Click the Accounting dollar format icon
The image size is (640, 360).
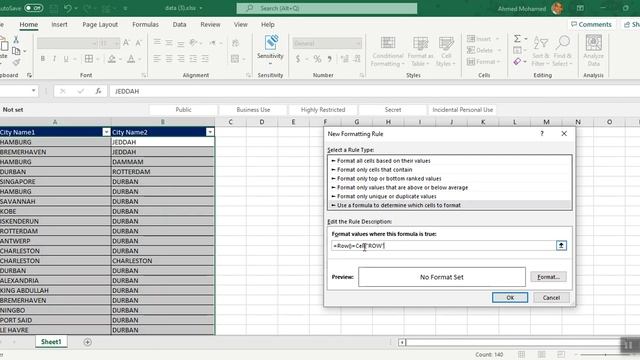pos(298,59)
